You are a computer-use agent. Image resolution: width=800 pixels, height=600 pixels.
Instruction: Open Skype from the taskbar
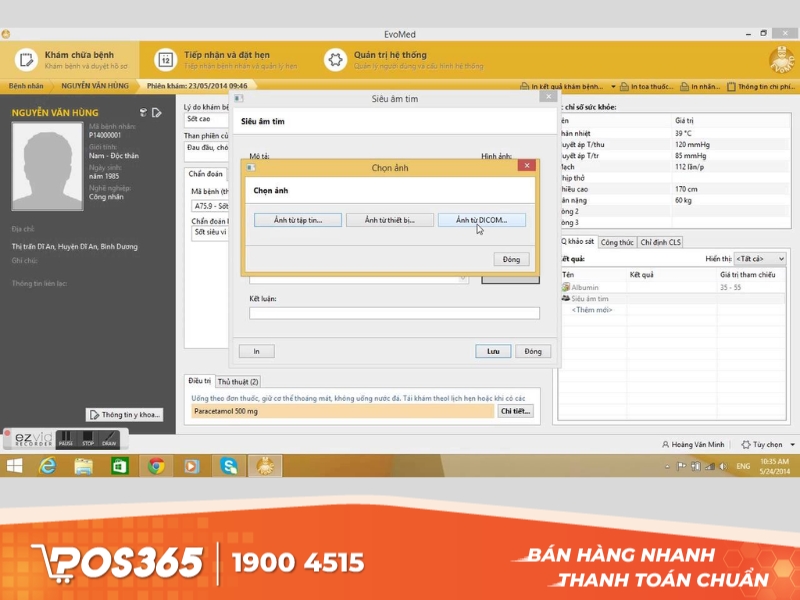tap(229, 465)
